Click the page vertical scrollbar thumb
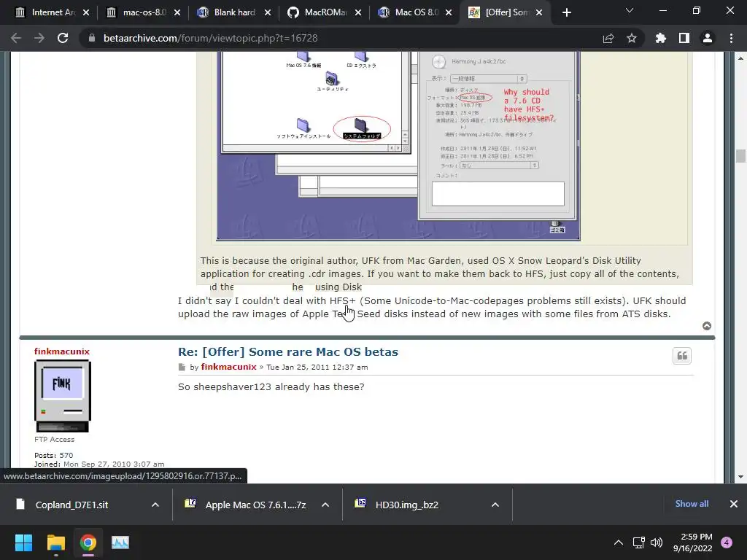Image resolution: width=747 pixels, height=560 pixels. (740, 156)
